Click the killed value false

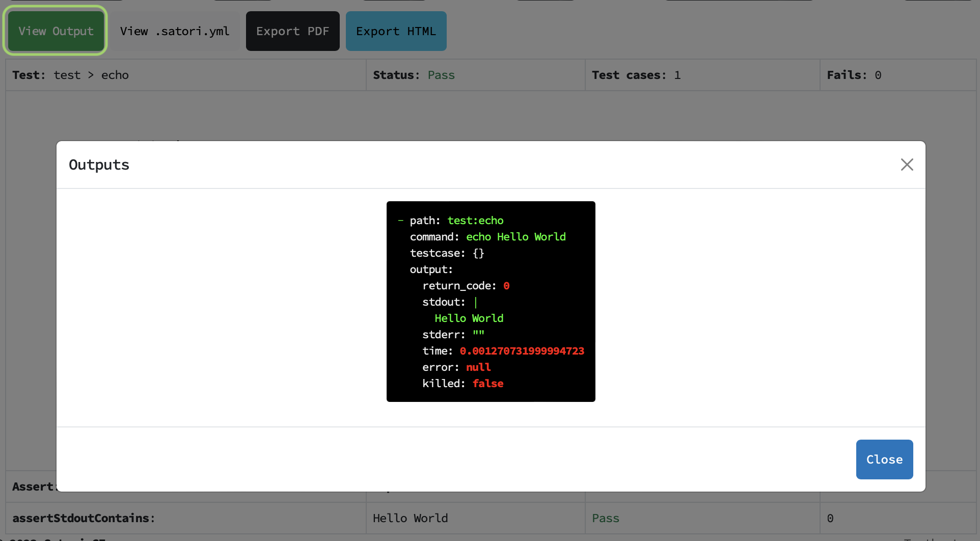(487, 384)
